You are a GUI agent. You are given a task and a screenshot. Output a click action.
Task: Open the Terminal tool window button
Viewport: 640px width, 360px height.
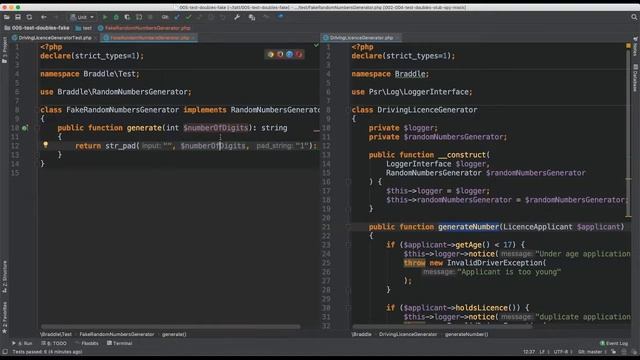[120, 343]
